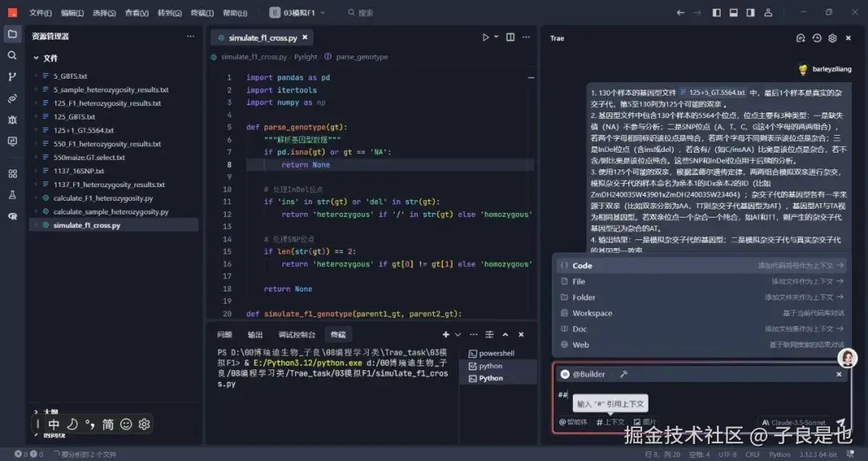
Task: Click the 125+5_GT.5564.txt file reference in chat
Action: (x=712, y=92)
